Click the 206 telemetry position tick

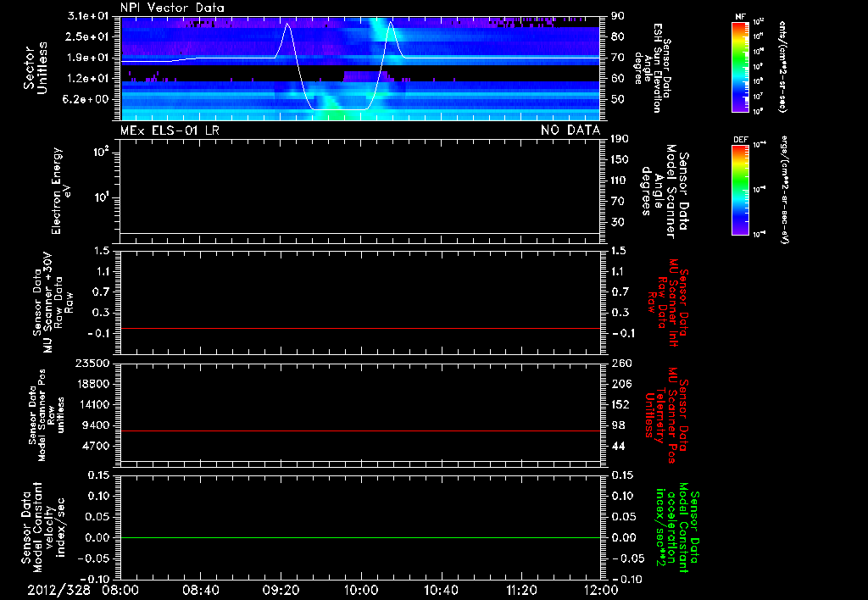pyautogui.click(x=621, y=384)
